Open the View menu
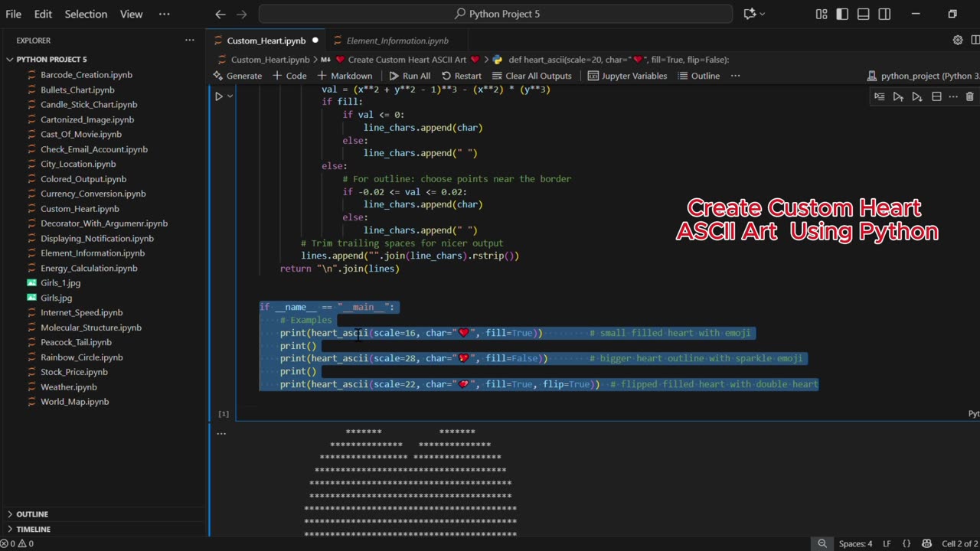The image size is (980, 551). coord(131,14)
